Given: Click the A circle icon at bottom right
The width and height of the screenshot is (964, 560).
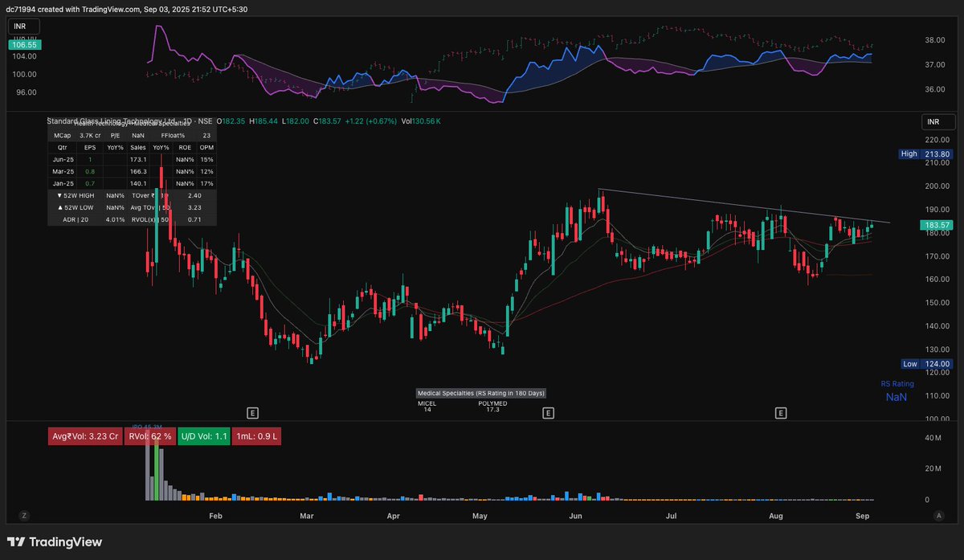Looking at the screenshot, I should point(939,514).
